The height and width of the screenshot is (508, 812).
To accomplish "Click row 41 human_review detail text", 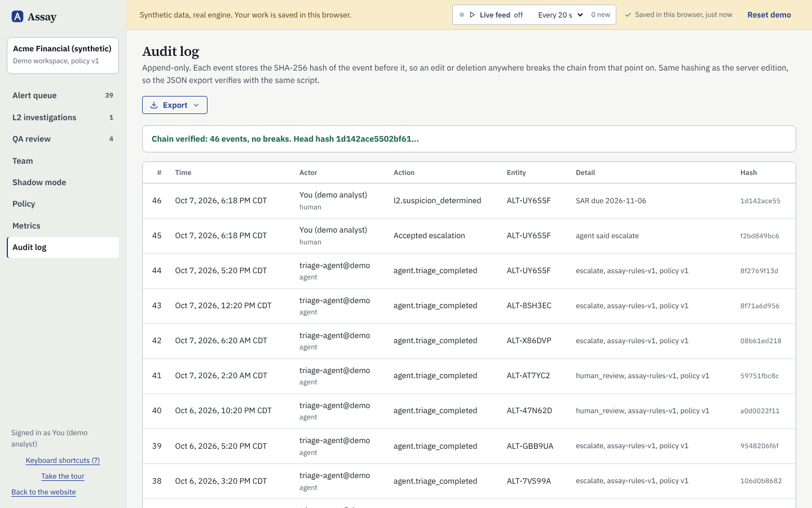I will click(x=642, y=375).
